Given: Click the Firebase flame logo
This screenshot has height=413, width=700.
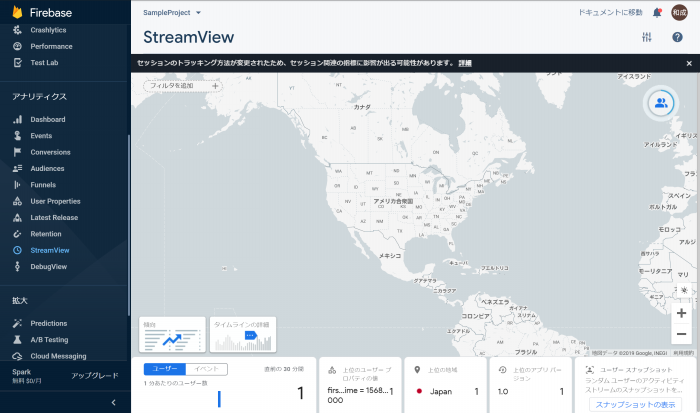Looking at the screenshot, I should coord(17,12).
